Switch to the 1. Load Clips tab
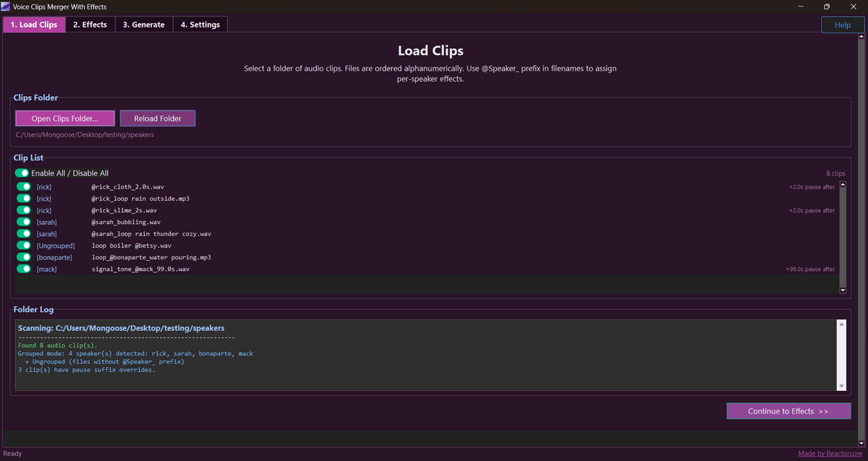The height and width of the screenshot is (461, 868). click(34, 25)
